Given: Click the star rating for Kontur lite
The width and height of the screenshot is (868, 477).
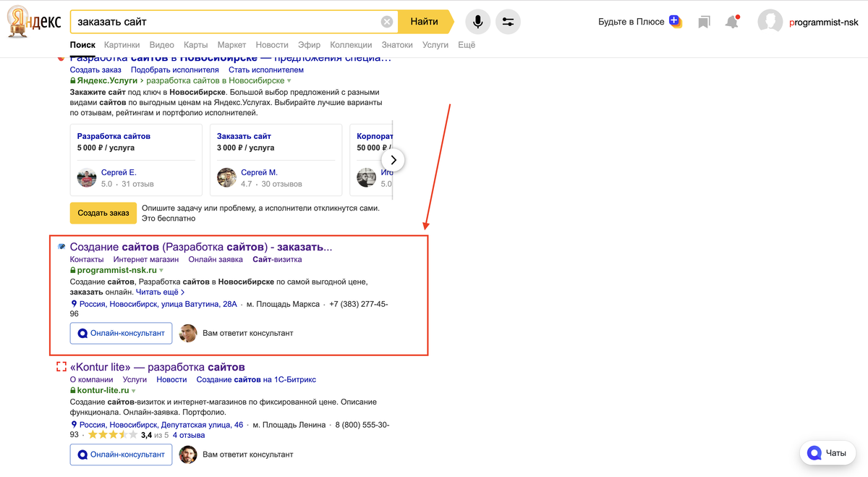Looking at the screenshot, I should point(113,435).
